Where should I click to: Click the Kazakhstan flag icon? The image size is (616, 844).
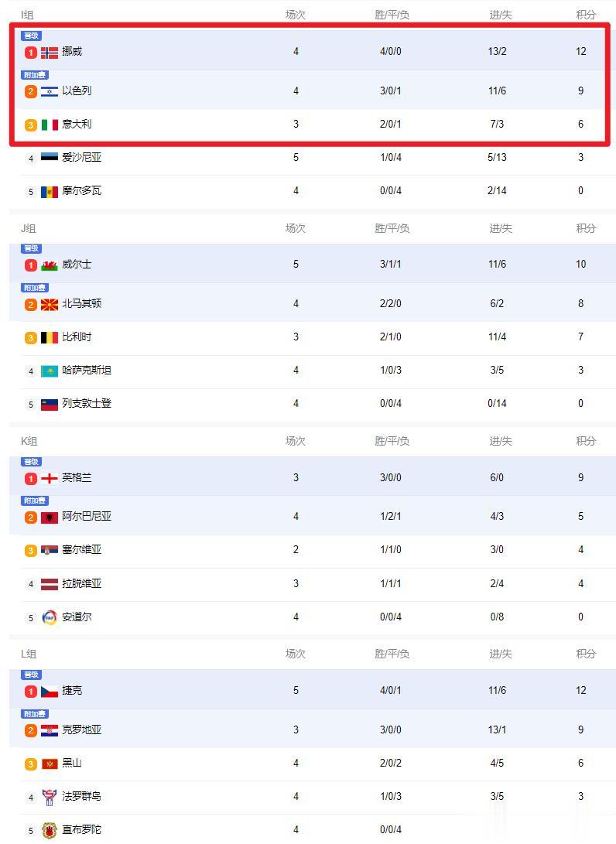tap(50, 371)
